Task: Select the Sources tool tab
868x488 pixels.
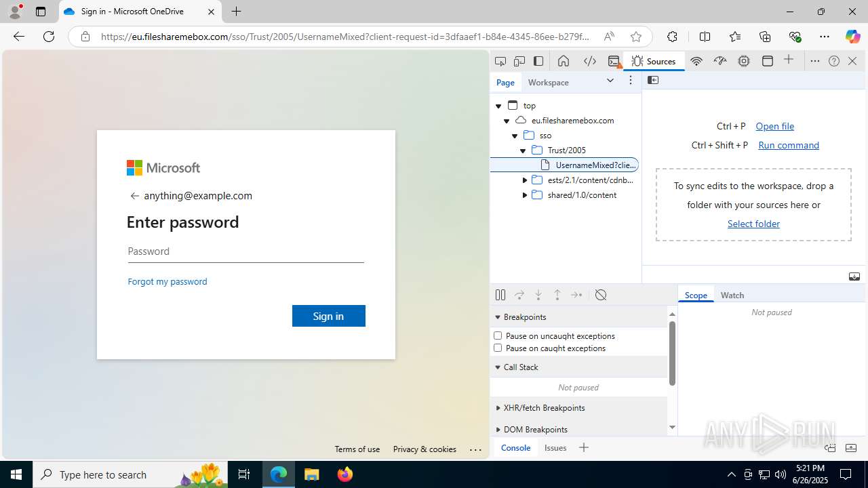Action: click(x=654, y=61)
